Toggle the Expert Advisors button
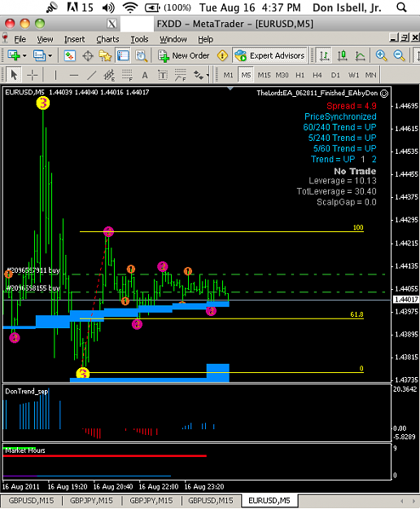Image resolution: width=420 pixels, height=509 pixels. (x=269, y=55)
